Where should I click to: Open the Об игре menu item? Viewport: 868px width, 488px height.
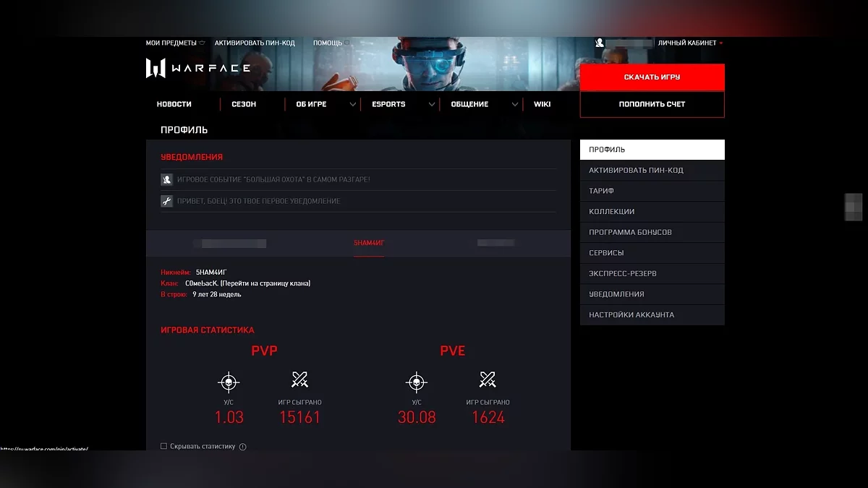311,104
